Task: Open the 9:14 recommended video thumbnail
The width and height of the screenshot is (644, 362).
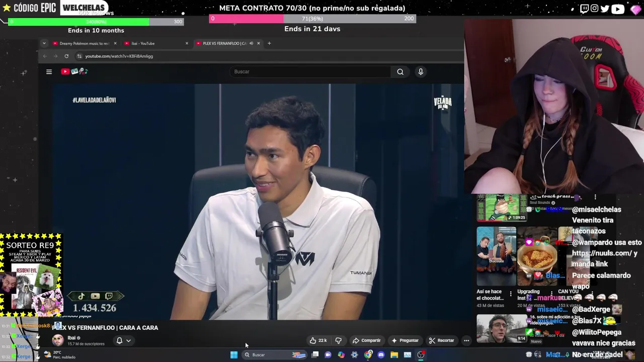Action: click(x=502, y=328)
